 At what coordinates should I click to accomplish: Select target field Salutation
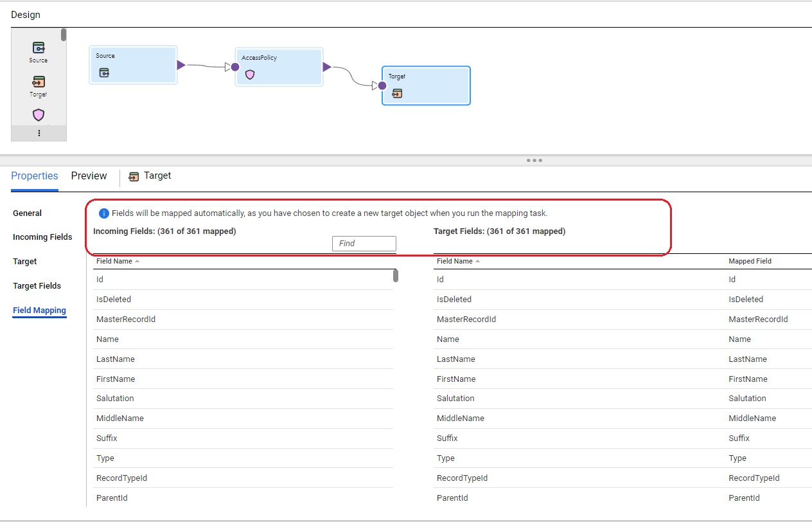455,399
